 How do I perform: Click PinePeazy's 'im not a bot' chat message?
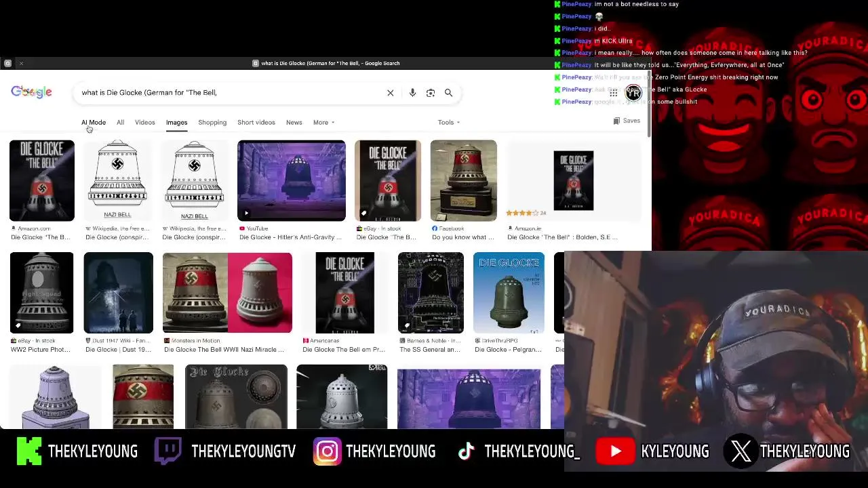[636, 4]
